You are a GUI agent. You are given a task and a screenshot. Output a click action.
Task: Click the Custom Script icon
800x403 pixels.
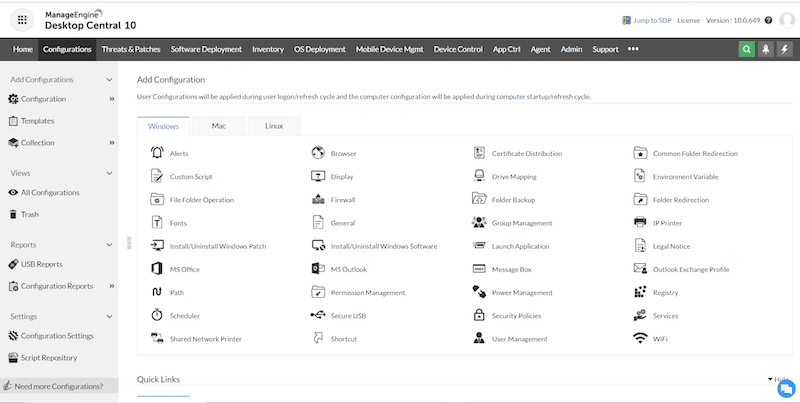coord(157,176)
